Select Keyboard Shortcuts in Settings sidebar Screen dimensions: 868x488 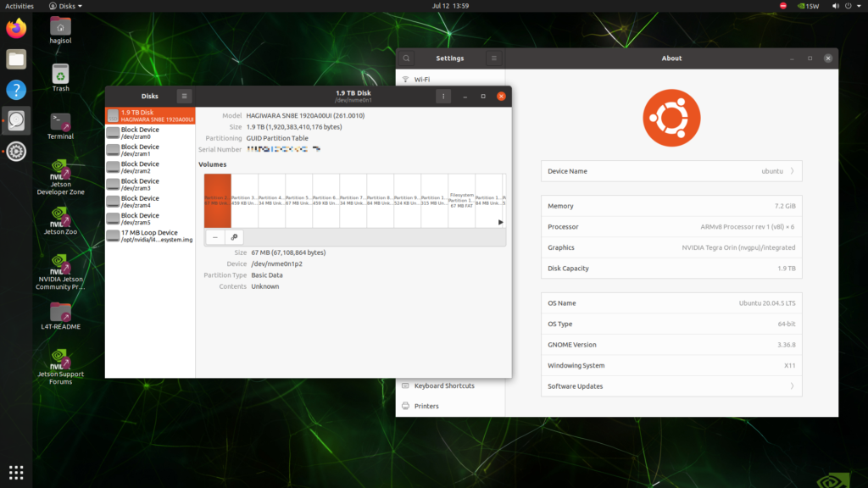(451, 385)
